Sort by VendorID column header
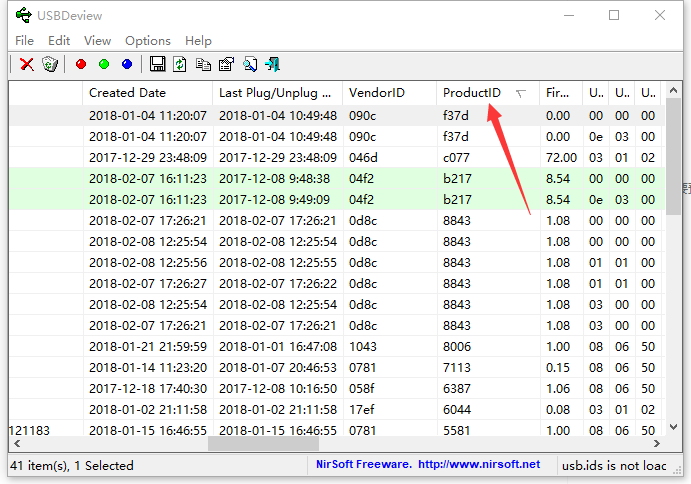Image resolution: width=691 pixels, height=484 pixels. tap(377, 93)
